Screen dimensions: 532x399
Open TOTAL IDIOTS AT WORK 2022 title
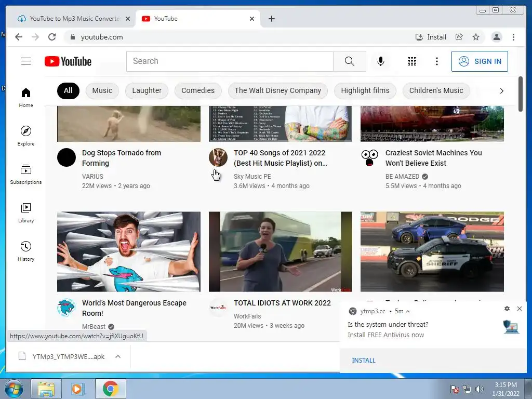(x=282, y=303)
